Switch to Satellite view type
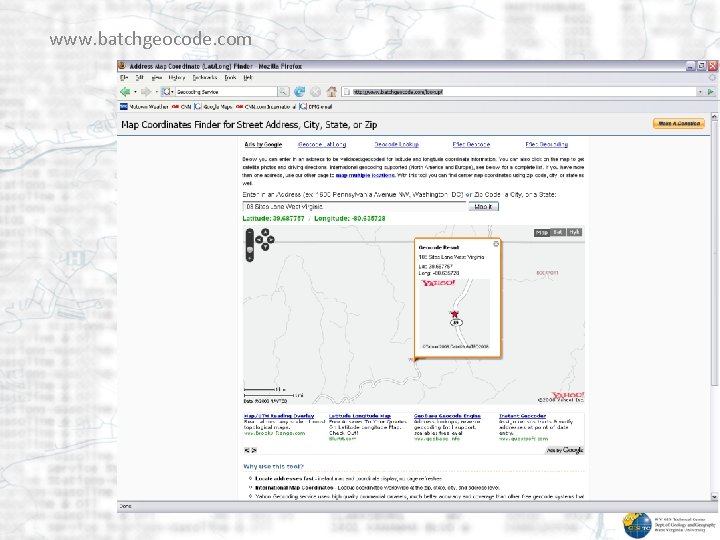The image size is (720, 540). pyautogui.click(x=558, y=232)
